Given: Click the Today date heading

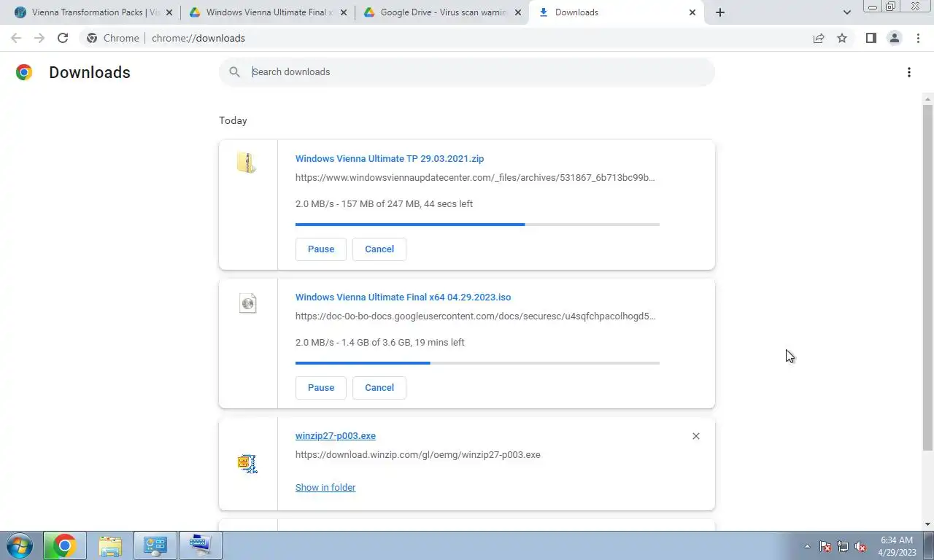Looking at the screenshot, I should (233, 120).
